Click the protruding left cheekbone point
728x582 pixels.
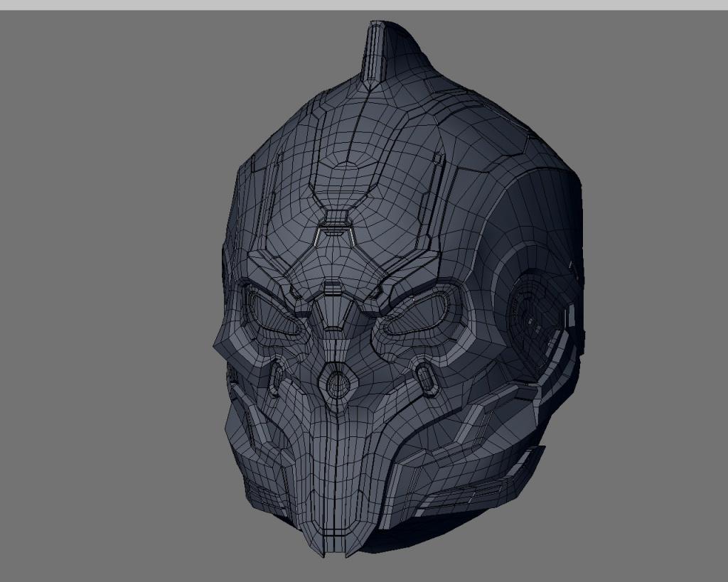tap(222, 346)
